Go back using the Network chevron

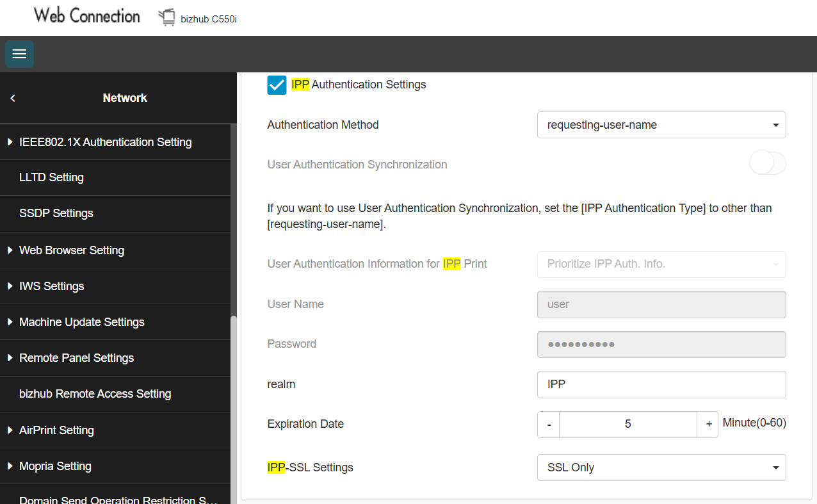pos(13,98)
